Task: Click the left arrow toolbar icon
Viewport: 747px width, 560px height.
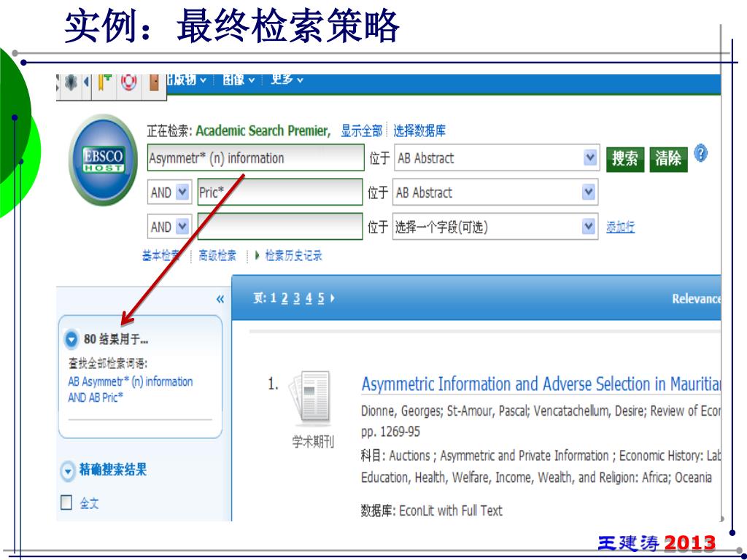Action: pos(86,82)
